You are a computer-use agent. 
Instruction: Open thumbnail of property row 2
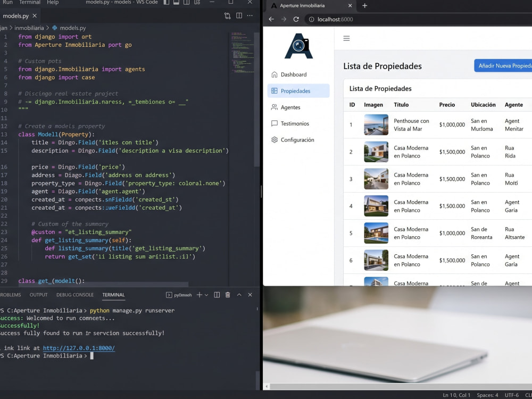[x=376, y=152]
